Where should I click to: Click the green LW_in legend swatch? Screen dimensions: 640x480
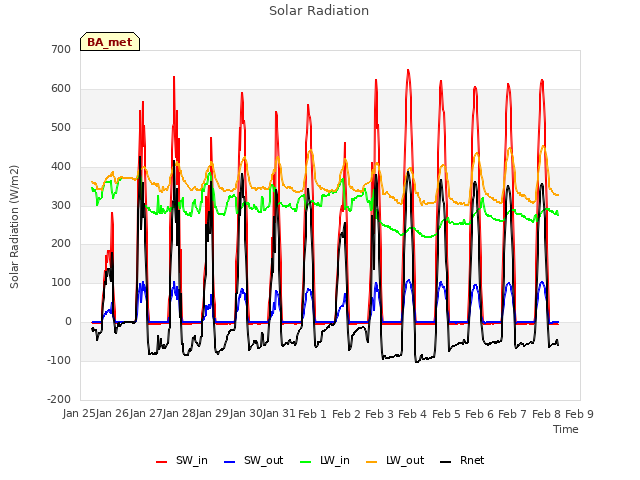coord(305,462)
